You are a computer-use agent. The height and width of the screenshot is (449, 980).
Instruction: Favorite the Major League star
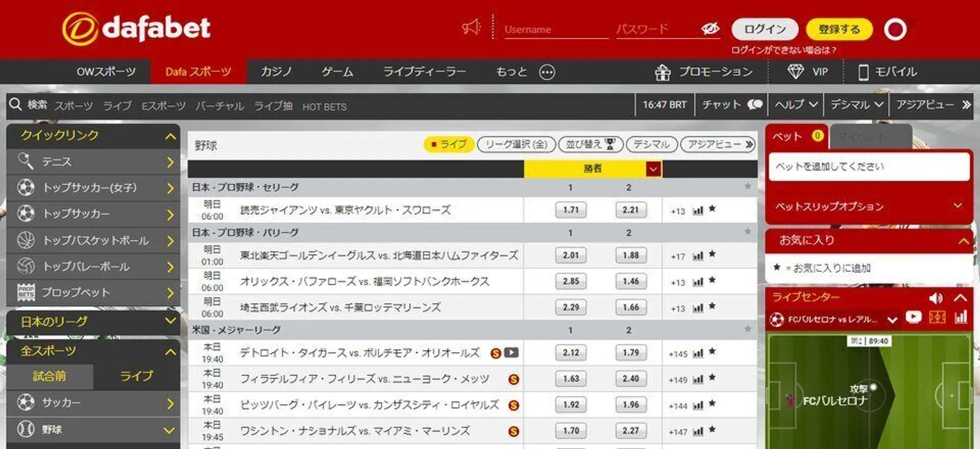748,329
